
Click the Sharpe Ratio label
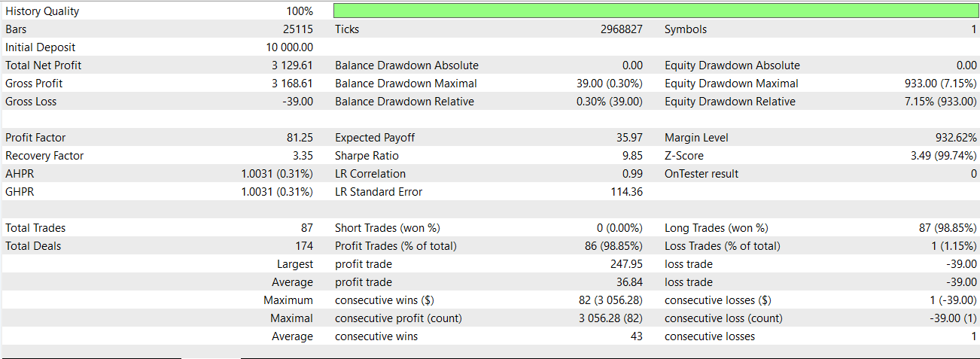pos(367,156)
